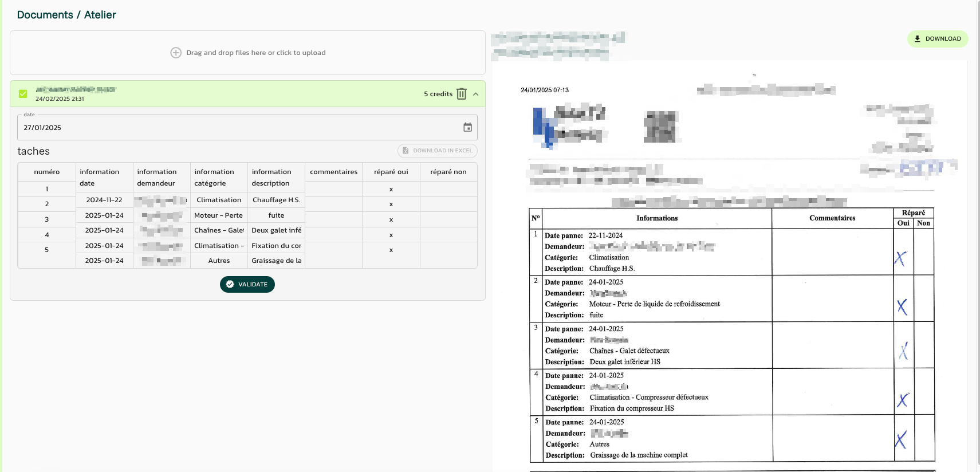980x472 pixels.
Task: Select the Graissage de la description cell
Action: 276,261
